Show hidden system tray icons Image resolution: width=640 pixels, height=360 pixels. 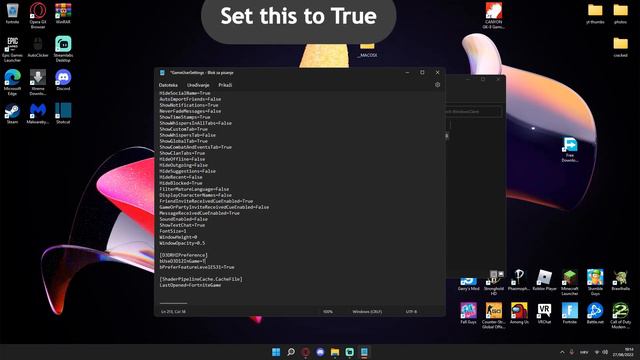click(562, 352)
